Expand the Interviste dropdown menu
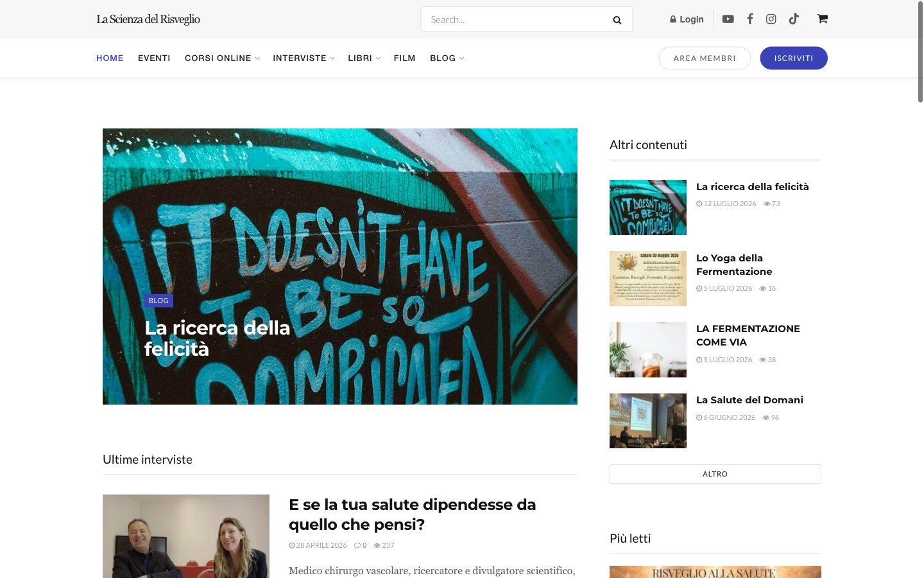This screenshot has height=578, width=924. (x=304, y=58)
